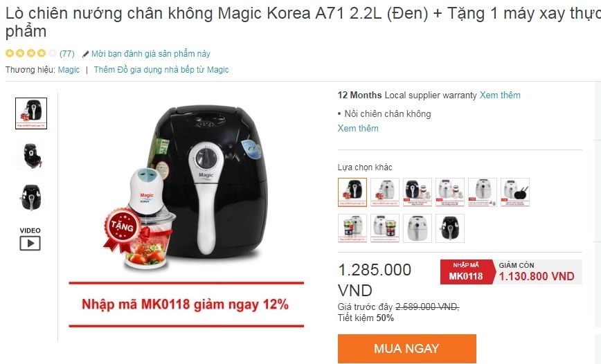Select the first gallery thumbnail with gift blender
This screenshot has width=601, height=364.
(x=31, y=113)
